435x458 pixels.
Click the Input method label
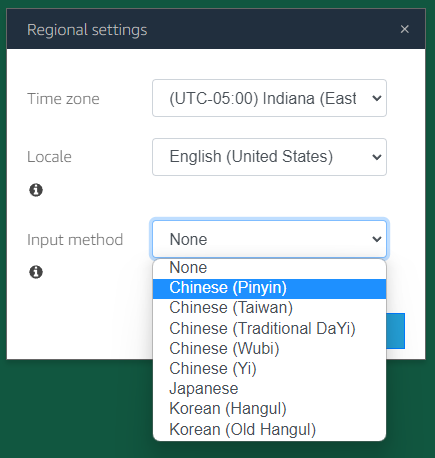coord(75,240)
